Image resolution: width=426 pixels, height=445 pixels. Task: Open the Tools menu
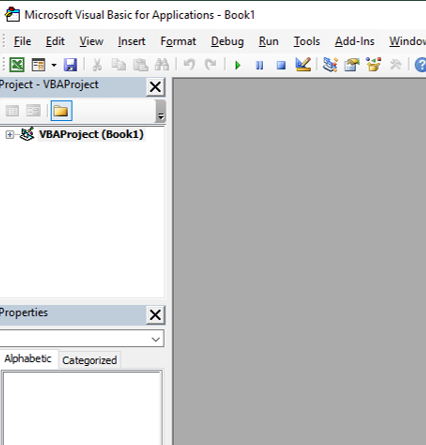point(307,41)
